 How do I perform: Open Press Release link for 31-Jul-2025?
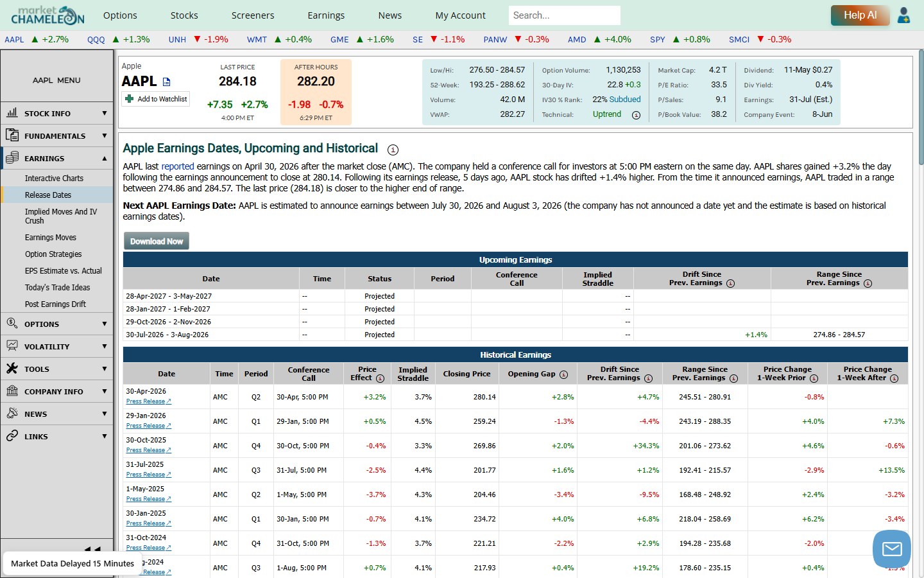[x=149, y=475]
